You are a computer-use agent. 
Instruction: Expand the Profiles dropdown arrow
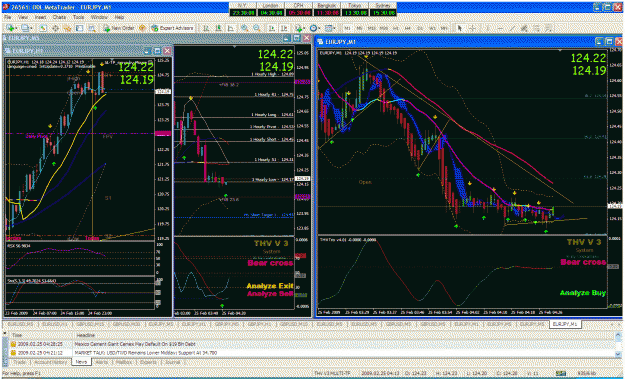[32, 28]
